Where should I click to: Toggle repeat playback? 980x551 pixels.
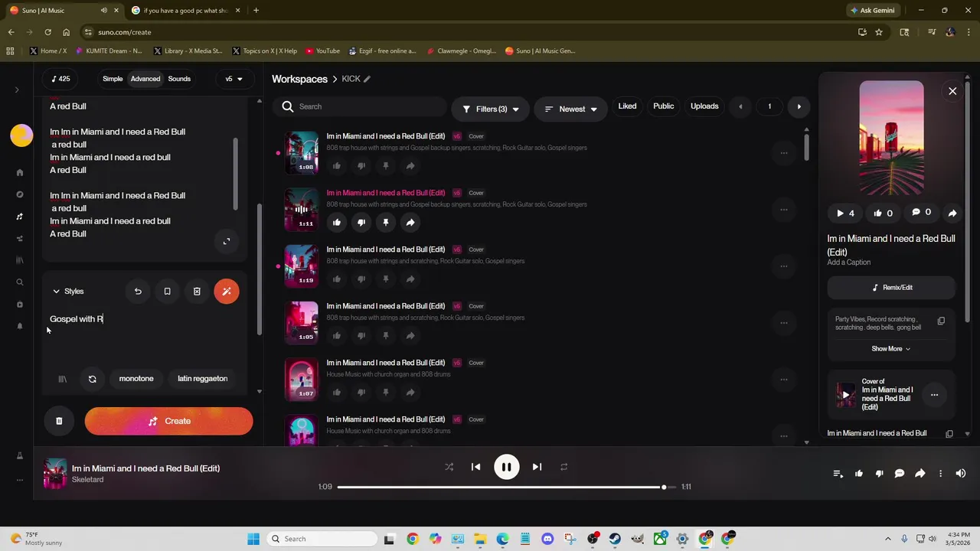click(x=563, y=467)
